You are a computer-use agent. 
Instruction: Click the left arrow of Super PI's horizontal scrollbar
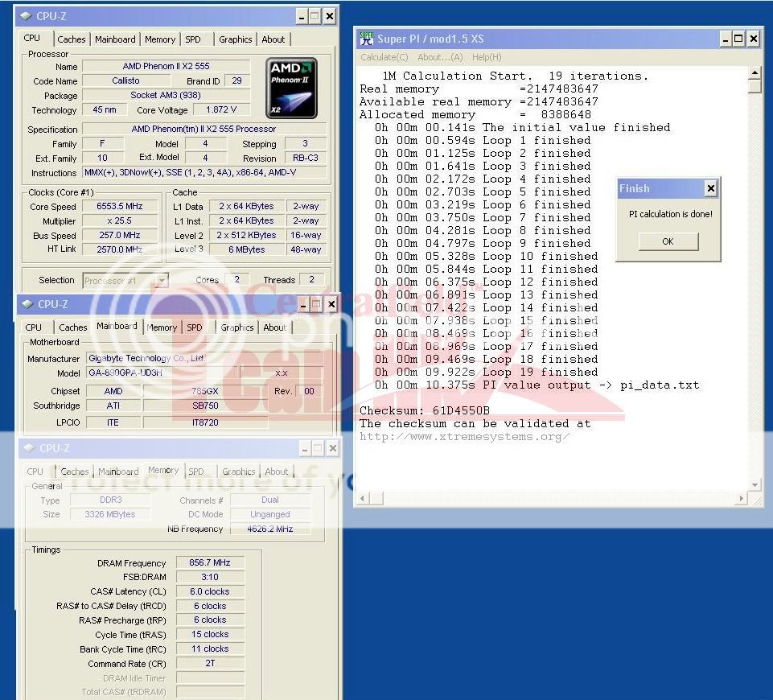363,498
